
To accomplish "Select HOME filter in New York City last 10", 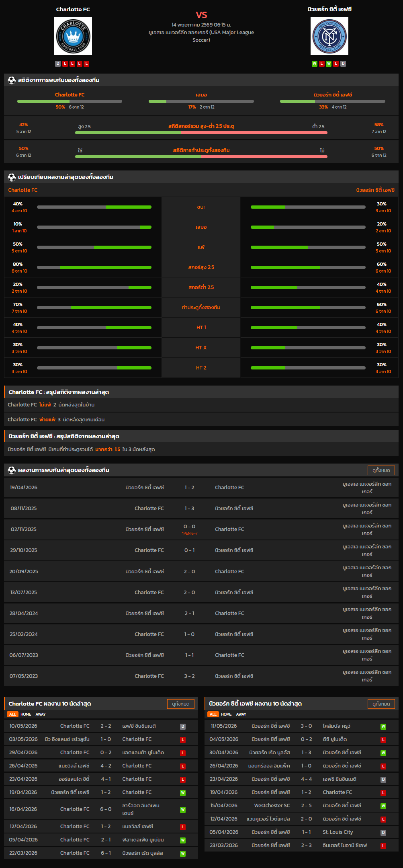I will [x=226, y=714].
